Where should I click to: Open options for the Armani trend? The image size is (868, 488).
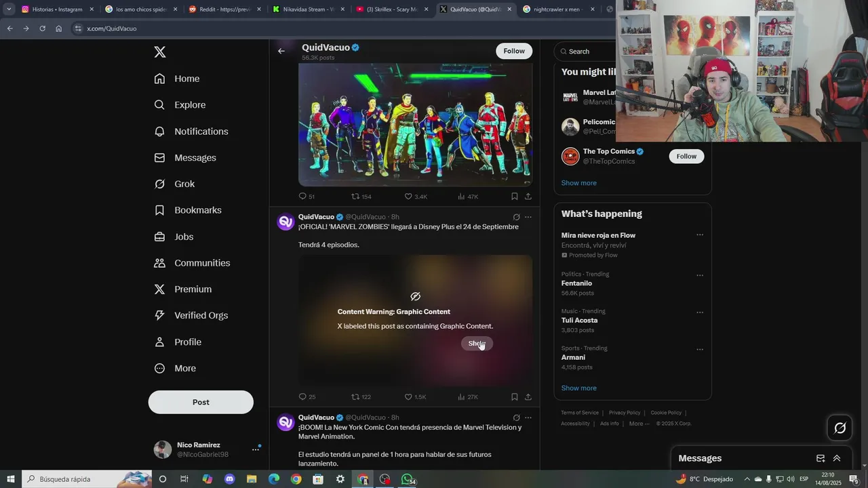700,350
